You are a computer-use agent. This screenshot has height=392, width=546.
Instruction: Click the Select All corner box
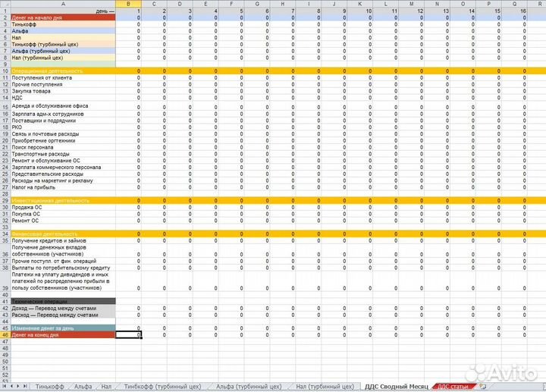click(5, 5)
